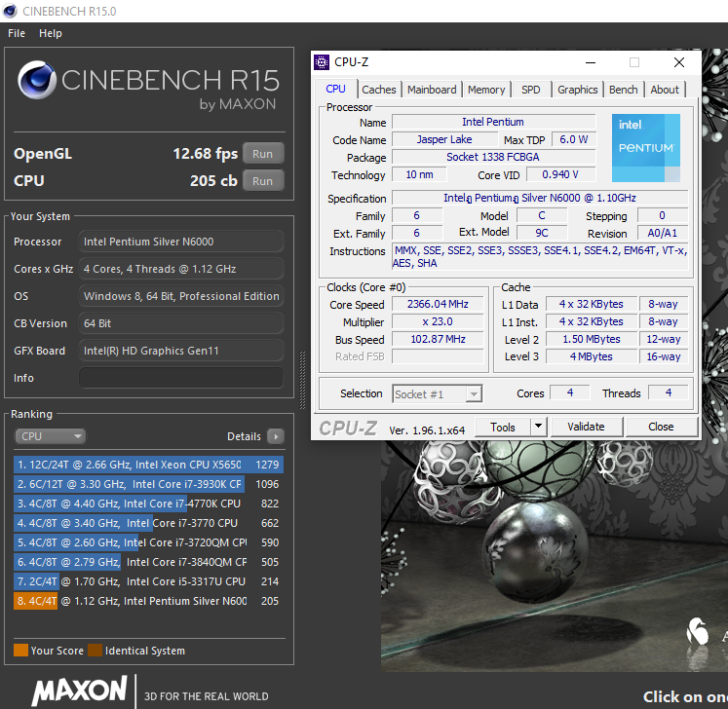Image resolution: width=728 pixels, height=709 pixels.
Task: Click the Threads value in CPU-Z
Action: (x=669, y=392)
